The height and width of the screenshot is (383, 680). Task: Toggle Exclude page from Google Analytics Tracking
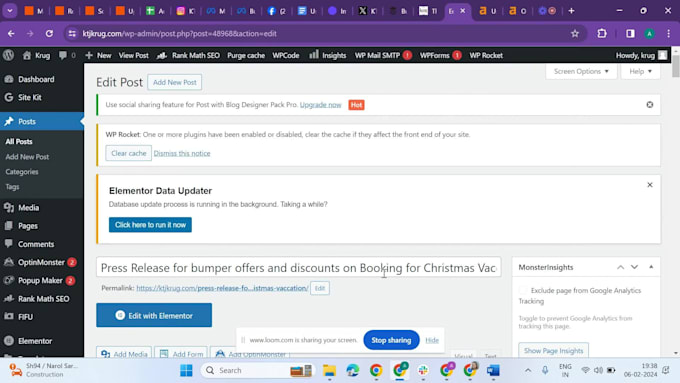tap(523, 290)
